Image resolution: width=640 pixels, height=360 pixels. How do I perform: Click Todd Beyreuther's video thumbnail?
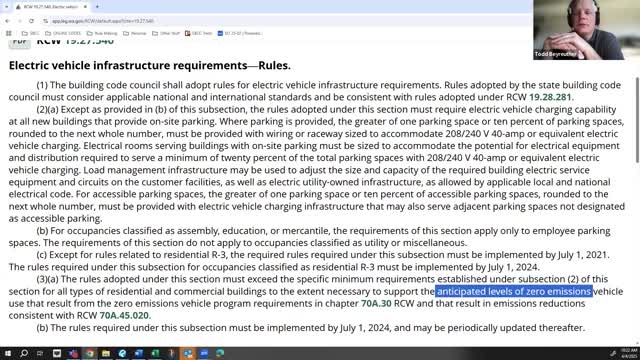coord(578,30)
